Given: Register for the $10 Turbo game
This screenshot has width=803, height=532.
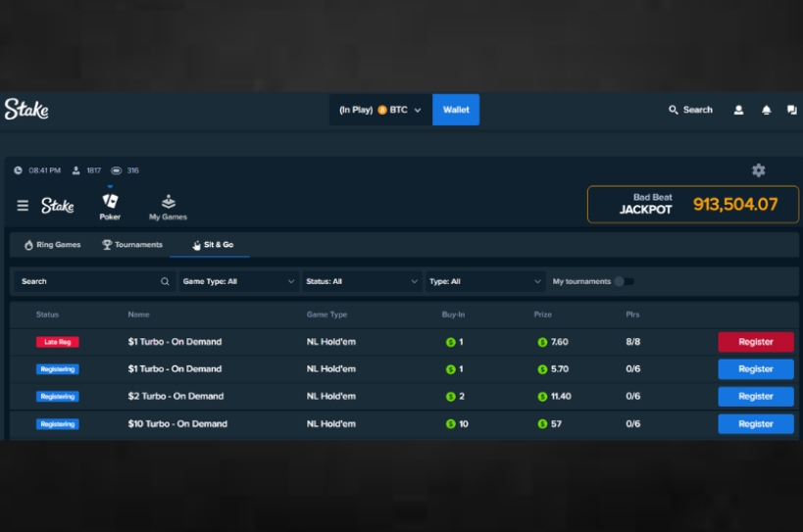Looking at the screenshot, I should pyautogui.click(x=756, y=423).
